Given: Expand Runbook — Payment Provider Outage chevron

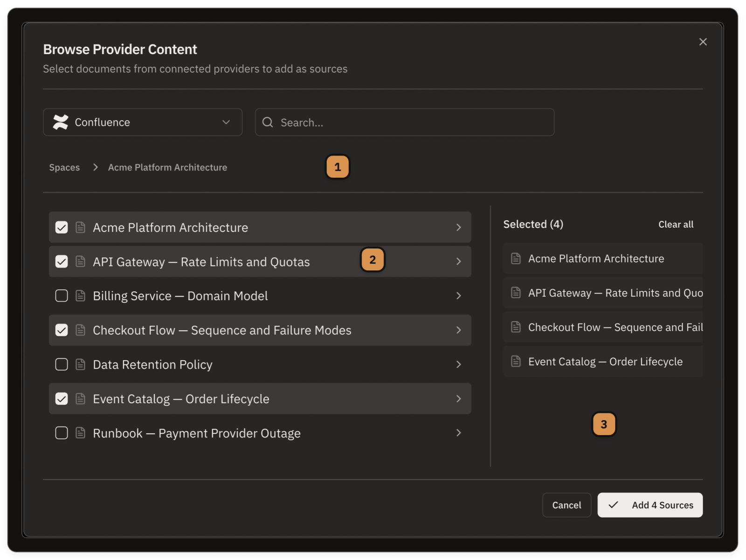Looking at the screenshot, I should click(459, 433).
